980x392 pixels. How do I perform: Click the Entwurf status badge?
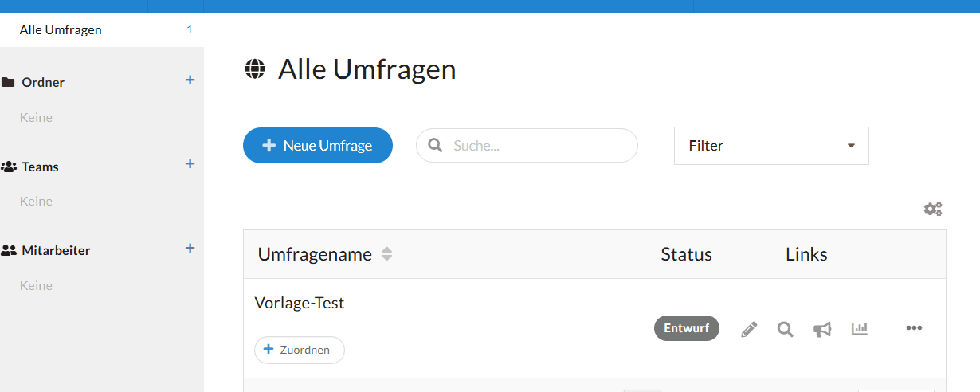tap(687, 328)
